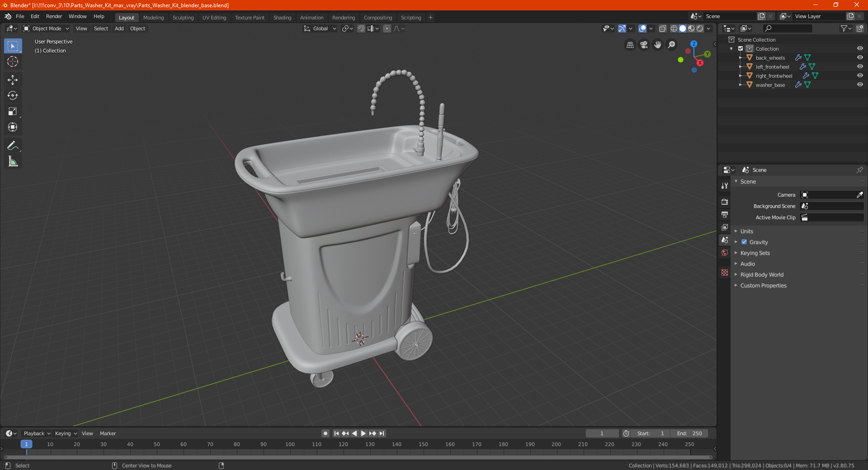Jump to the end frame
The image size is (868, 470).
click(x=382, y=433)
